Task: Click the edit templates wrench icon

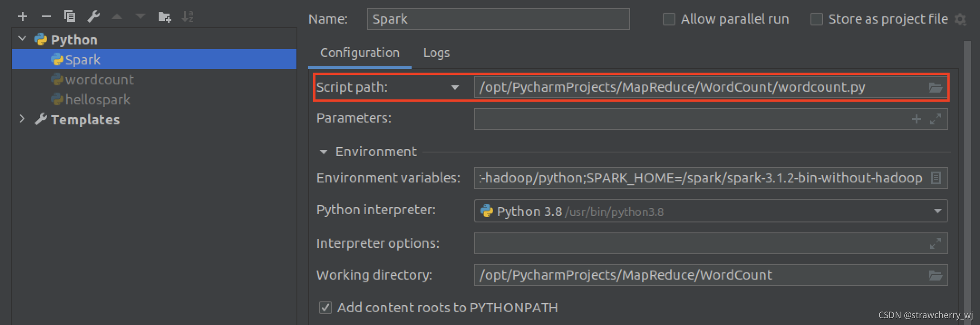Action: pyautogui.click(x=93, y=17)
